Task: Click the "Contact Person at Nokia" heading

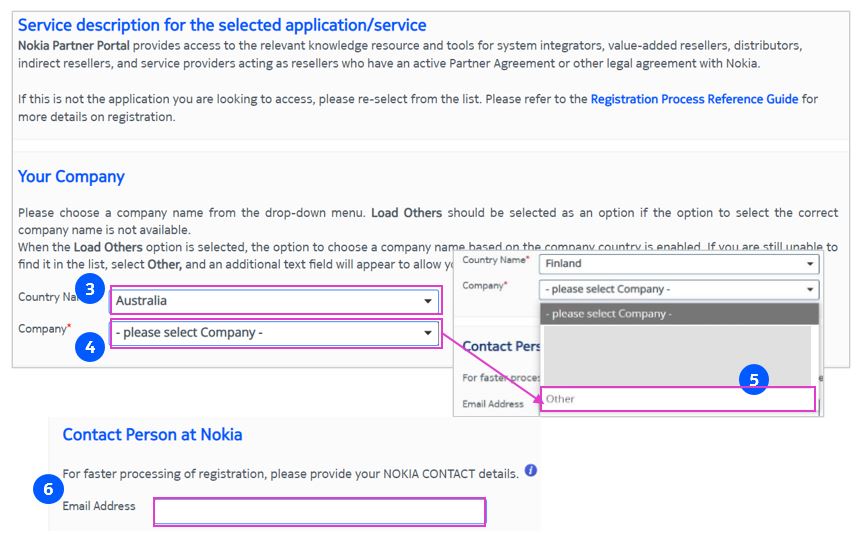Action: pyautogui.click(x=152, y=434)
